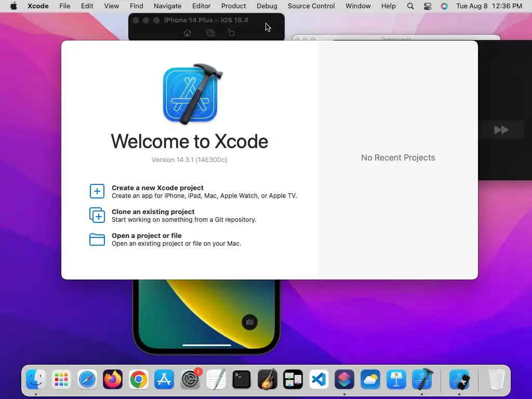Open the Navigate menu
Screen dimensions: 532x399
pos(168,6)
